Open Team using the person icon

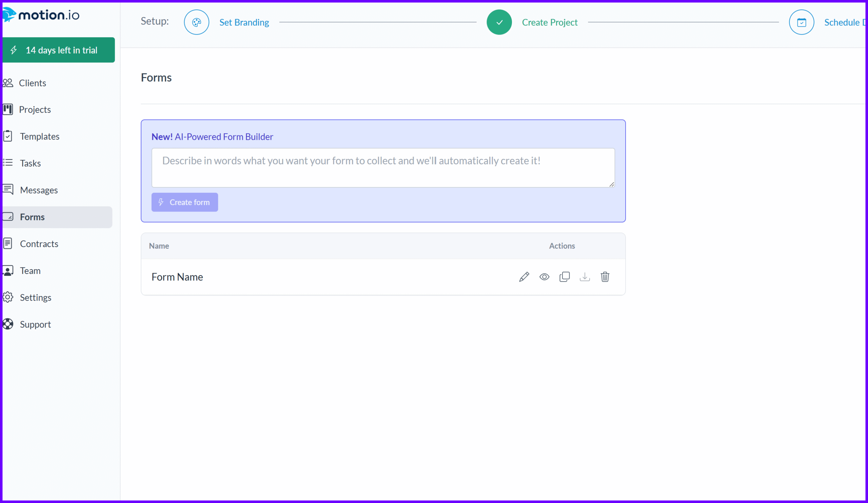(x=8, y=271)
